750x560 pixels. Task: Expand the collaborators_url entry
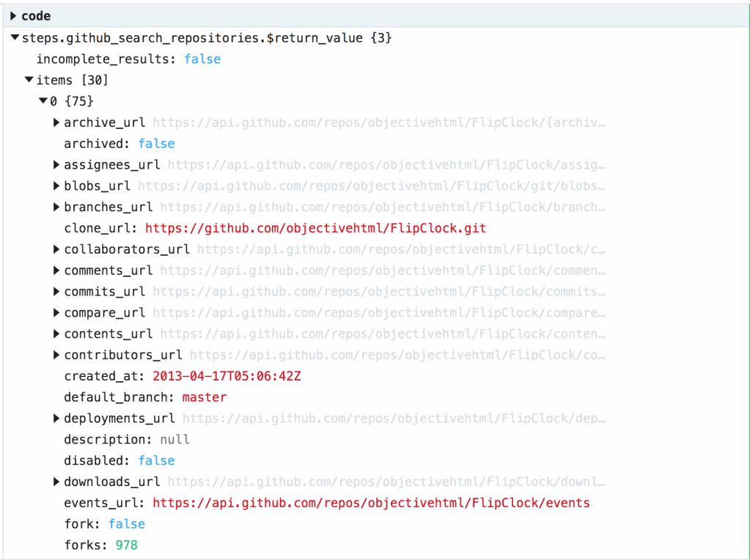pos(57,249)
